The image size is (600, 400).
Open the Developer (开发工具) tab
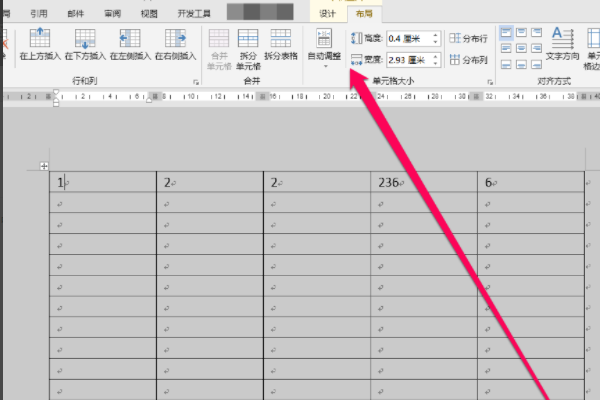point(194,14)
